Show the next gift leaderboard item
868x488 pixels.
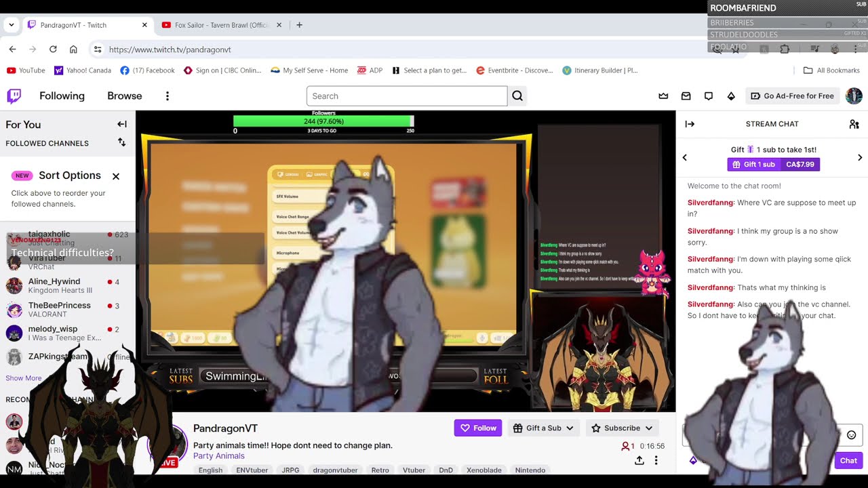pos(860,157)
